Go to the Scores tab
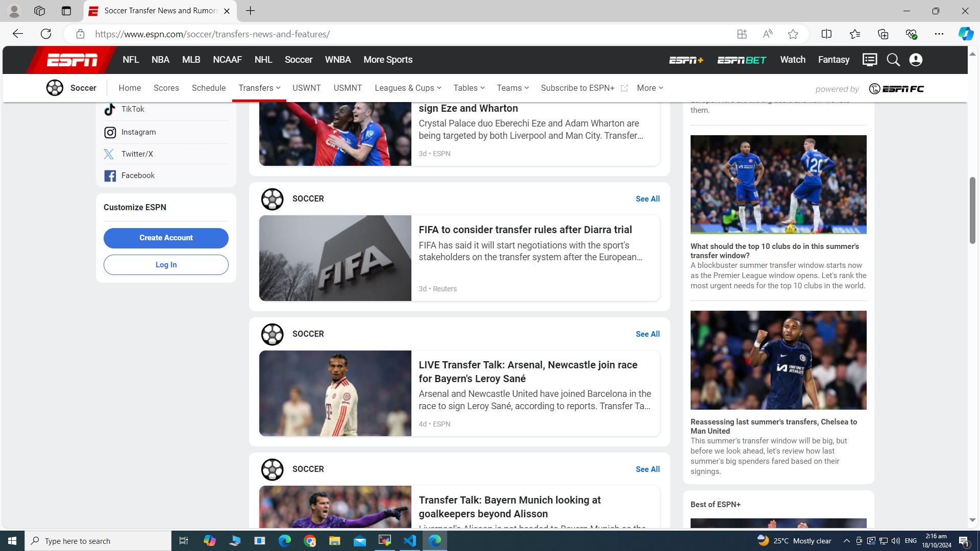980x551 pixels. [x=166, y=88]
